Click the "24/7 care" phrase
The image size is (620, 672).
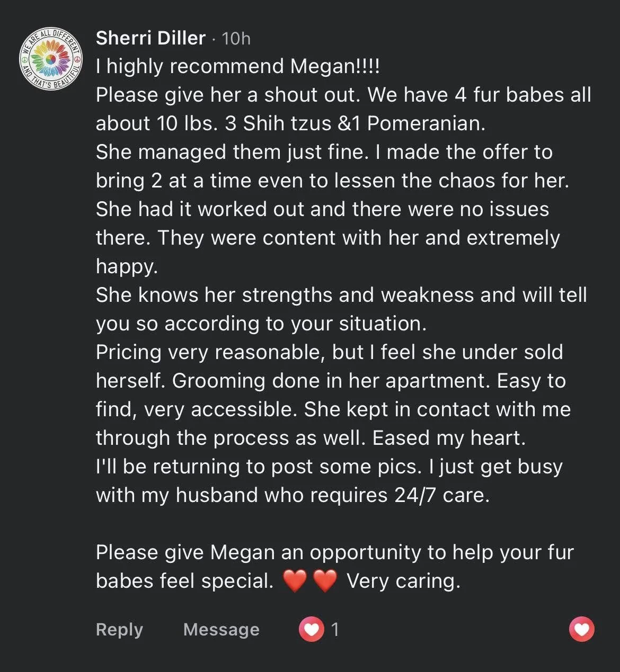coord(439,495)
